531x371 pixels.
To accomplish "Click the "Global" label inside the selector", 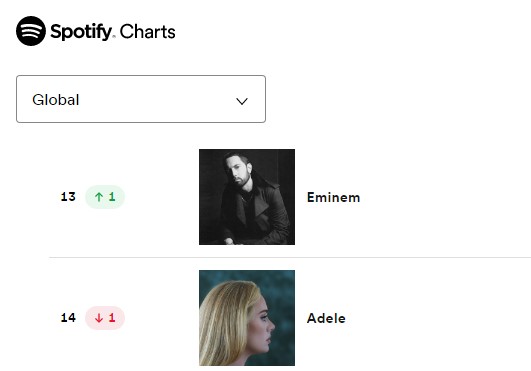I will [x=56, y=100].
